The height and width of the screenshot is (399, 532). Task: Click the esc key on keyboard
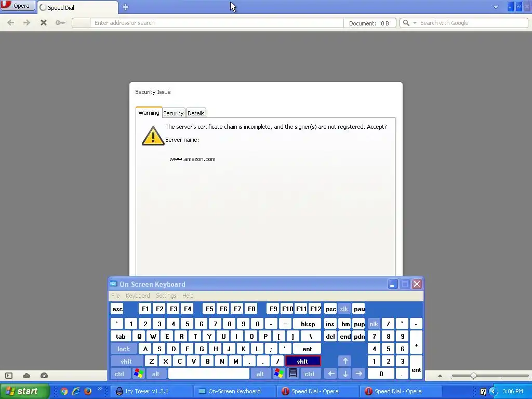117,309
